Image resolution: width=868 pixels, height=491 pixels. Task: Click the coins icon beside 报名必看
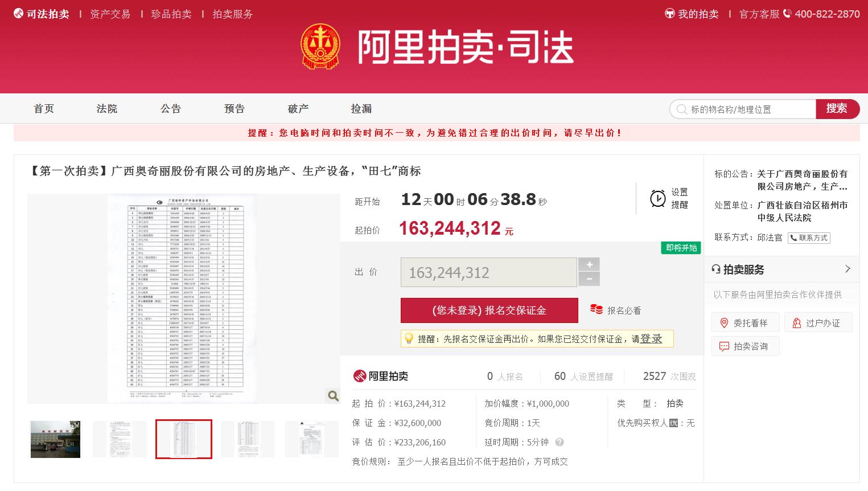596,309
